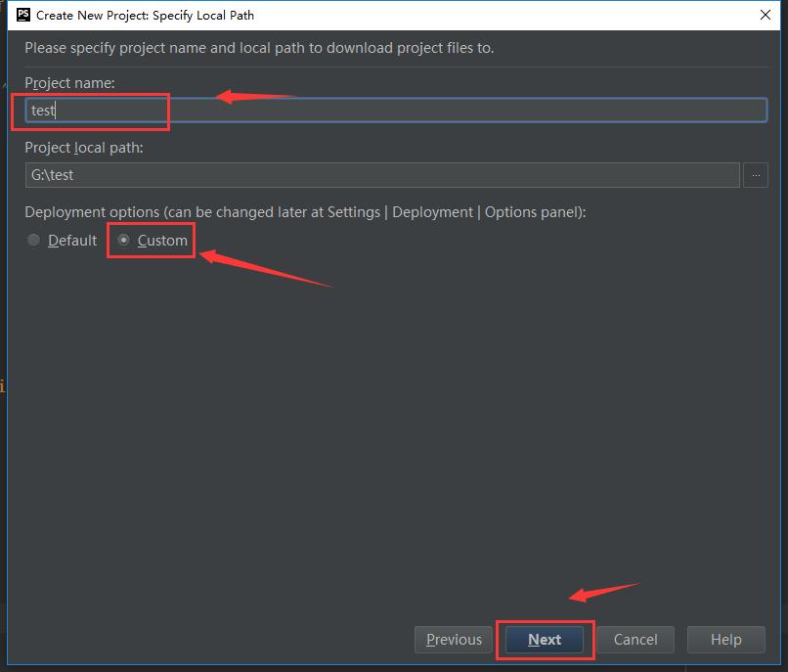The height and width of the screenshot is (672, 788).
Task: Click the 'Project name:' label
Action: click(x=69, y=83)
